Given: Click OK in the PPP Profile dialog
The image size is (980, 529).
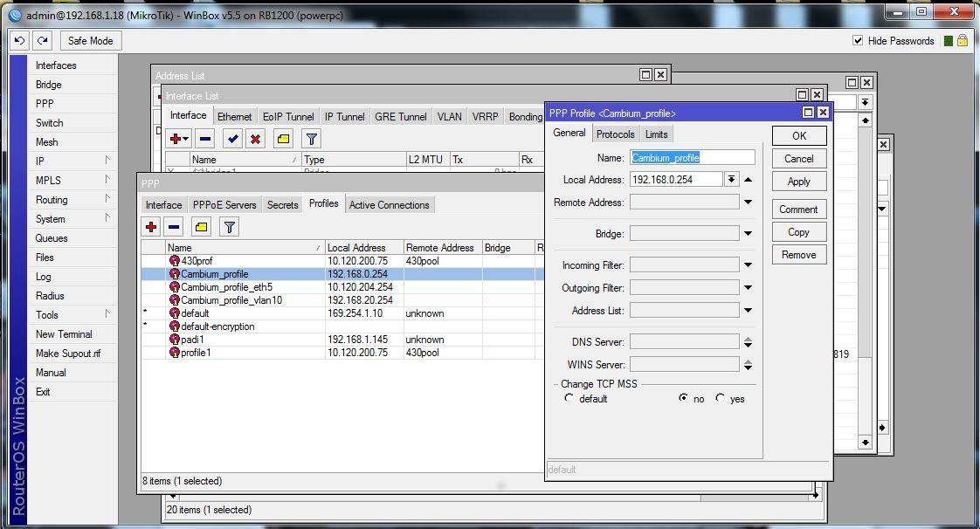Looking at the screenshot, I should pos(799,135).
